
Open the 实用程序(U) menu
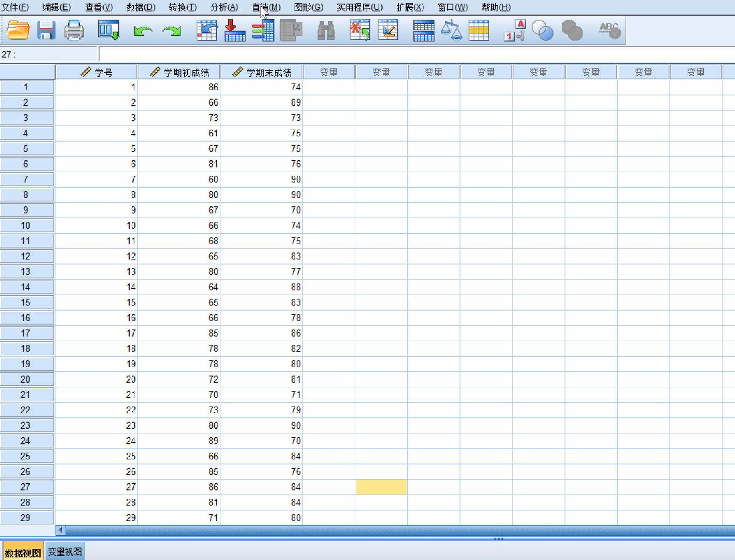[359, 7]
